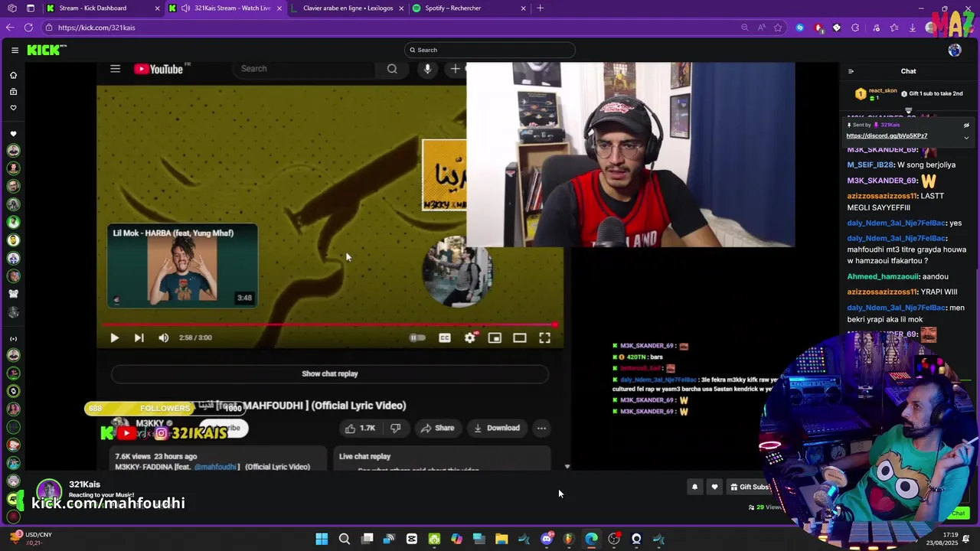Image resolution: width=980 pixels, height=551 pixels.
Task: Toggle theater mode in the YouTube player
Action: tap(520, 337)
